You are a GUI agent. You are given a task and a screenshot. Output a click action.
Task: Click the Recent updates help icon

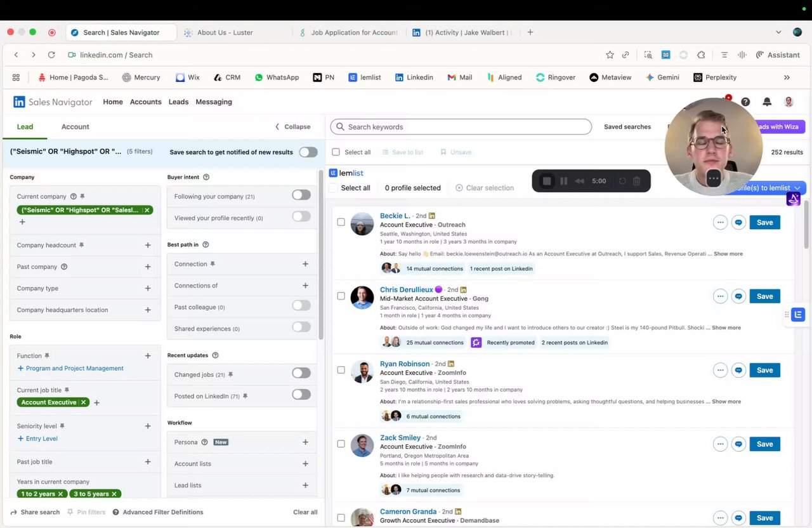[215, 355]
